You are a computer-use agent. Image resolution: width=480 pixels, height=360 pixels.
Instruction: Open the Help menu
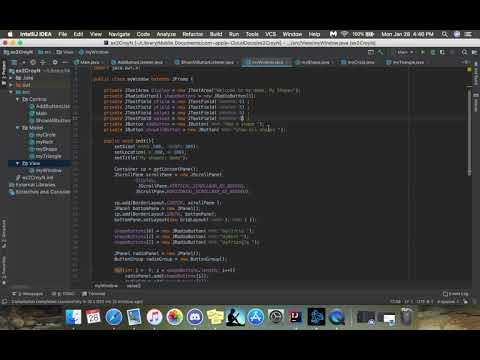click(314, 34)
